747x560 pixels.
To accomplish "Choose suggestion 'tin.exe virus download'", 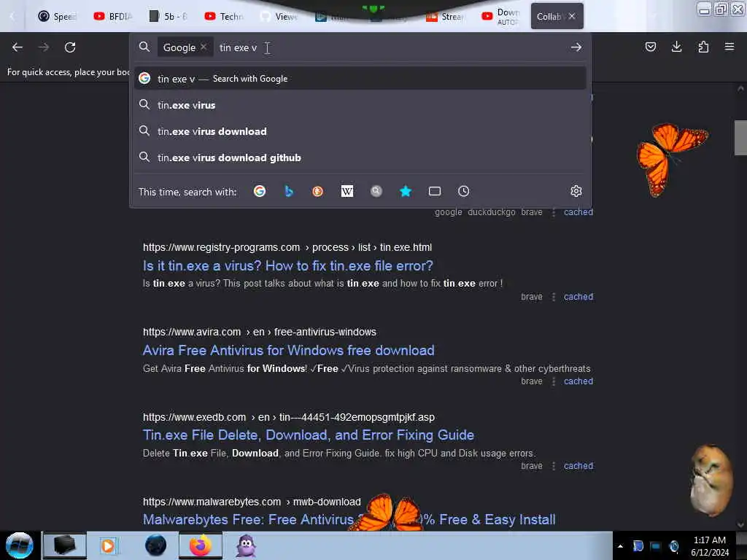I will 360,131.
